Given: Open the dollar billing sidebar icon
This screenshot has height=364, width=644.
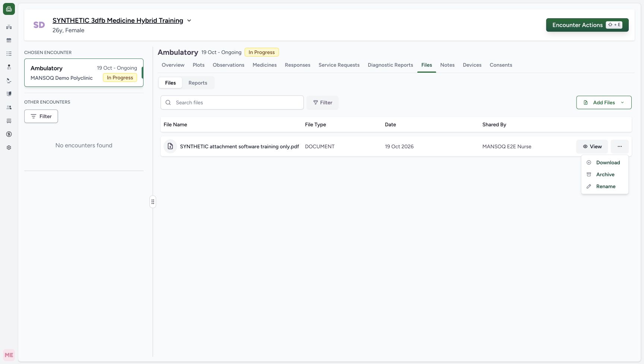Looking at the screenshot, I should point(9,134).
